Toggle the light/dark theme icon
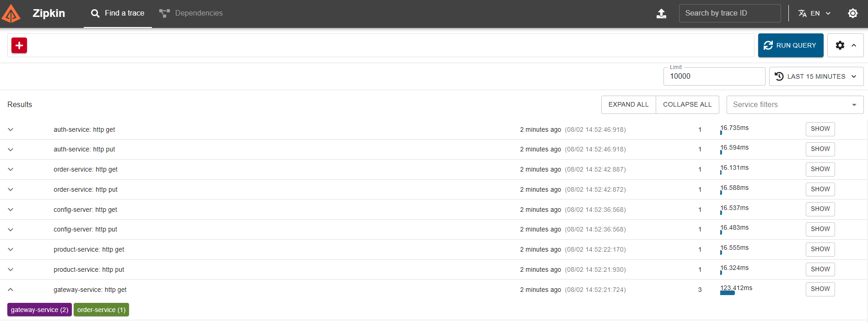 (x=853, y=13)
